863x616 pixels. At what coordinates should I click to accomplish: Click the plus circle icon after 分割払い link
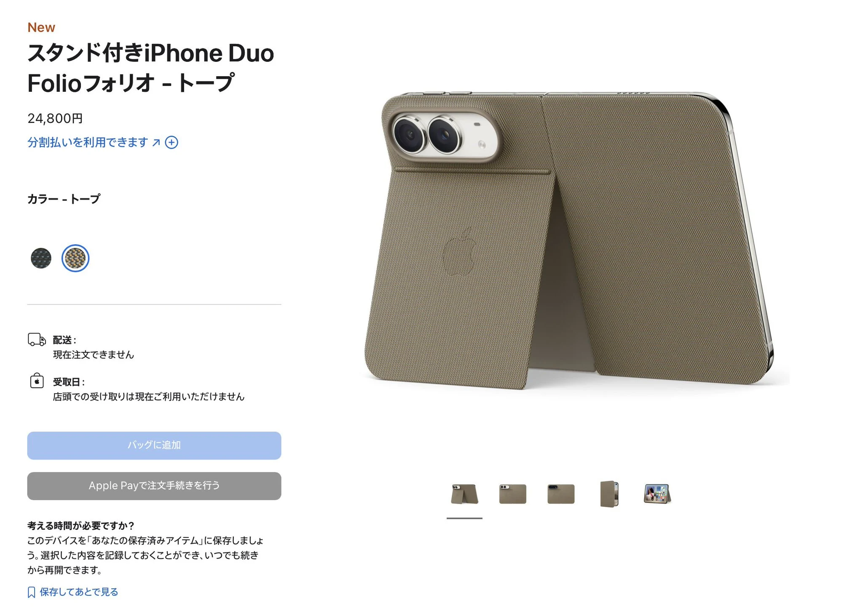click(x=172, y=142)
